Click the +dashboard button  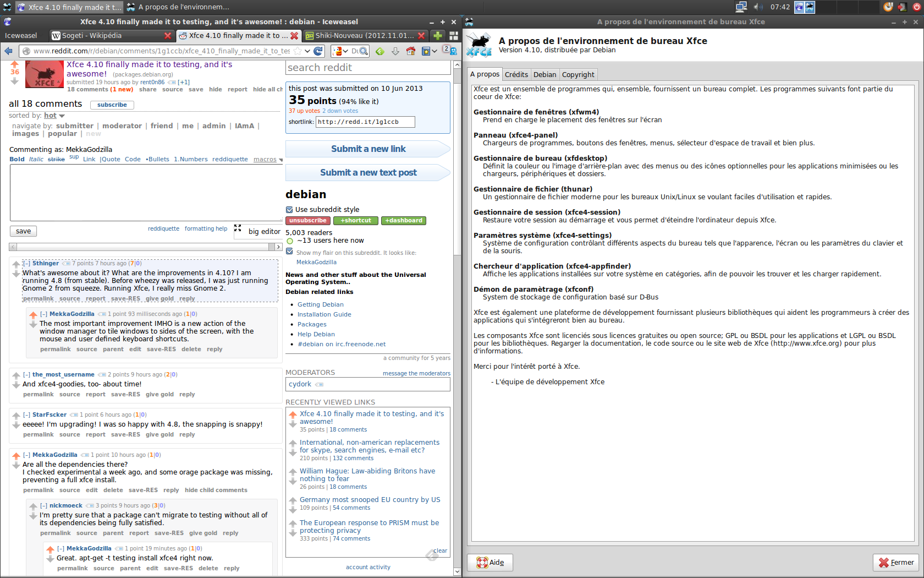click(404, 220)
